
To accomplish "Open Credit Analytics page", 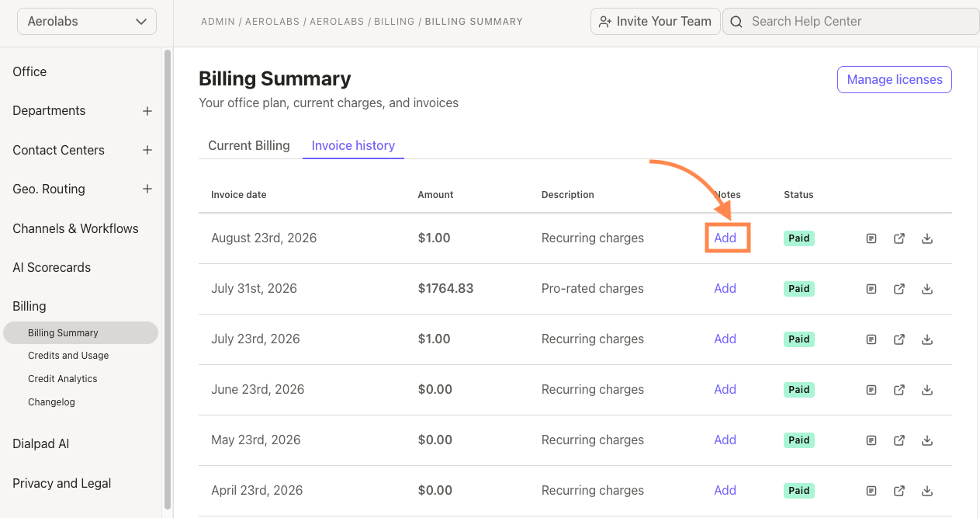I will click(63, 379).
